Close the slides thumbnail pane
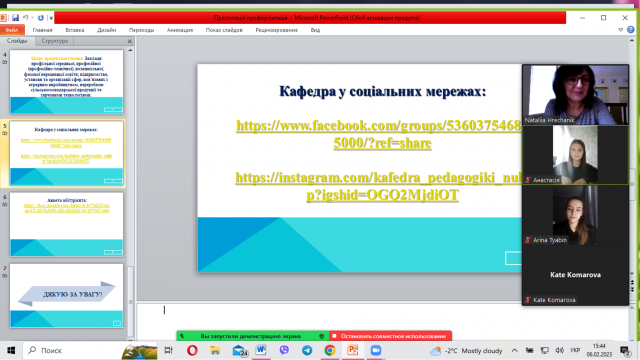This screenshot has width=640, height=360. coord(130,41)
